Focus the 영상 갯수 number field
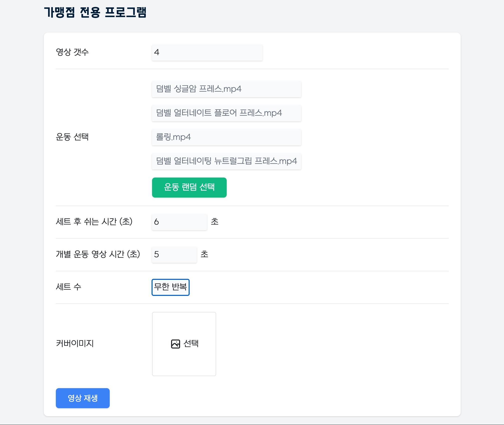Screen dimensions: 504x425 (x=207, y=52)
